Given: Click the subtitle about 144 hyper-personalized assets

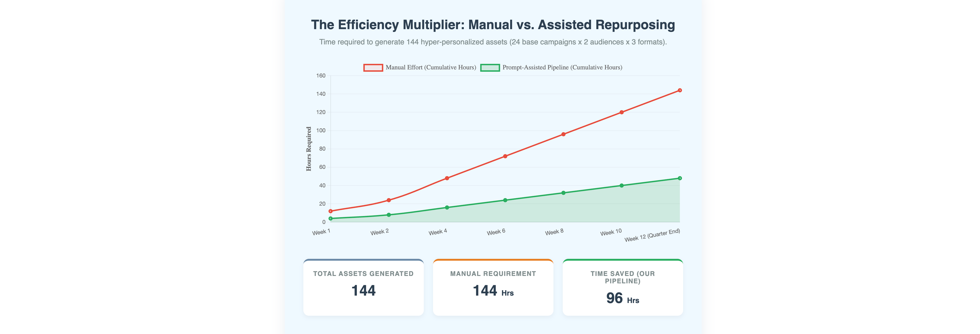Looking at the screenshot, I should point(493,42).
